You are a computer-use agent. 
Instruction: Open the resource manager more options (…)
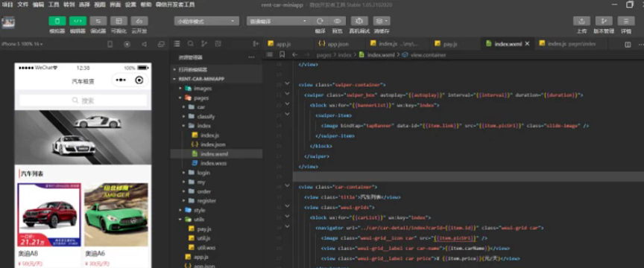click(251, 57)
